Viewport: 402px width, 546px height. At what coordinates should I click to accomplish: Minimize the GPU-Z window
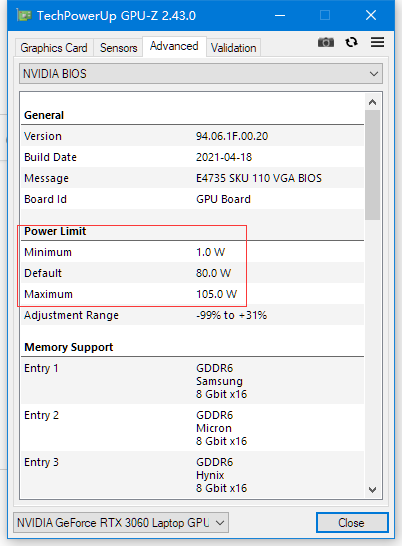pos(280,15)
